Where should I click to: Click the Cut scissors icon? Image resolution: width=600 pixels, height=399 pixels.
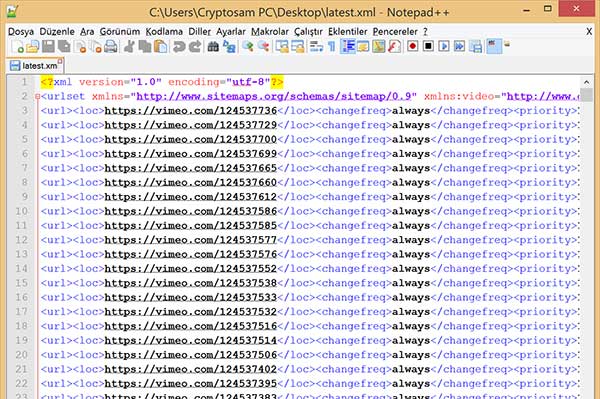pos(129,46)
